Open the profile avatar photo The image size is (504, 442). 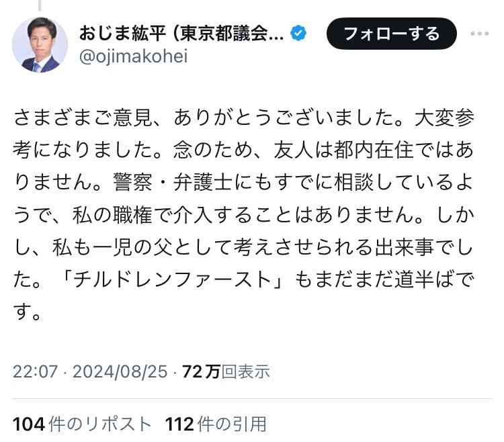pyautogui.click(x=40, y=45)
